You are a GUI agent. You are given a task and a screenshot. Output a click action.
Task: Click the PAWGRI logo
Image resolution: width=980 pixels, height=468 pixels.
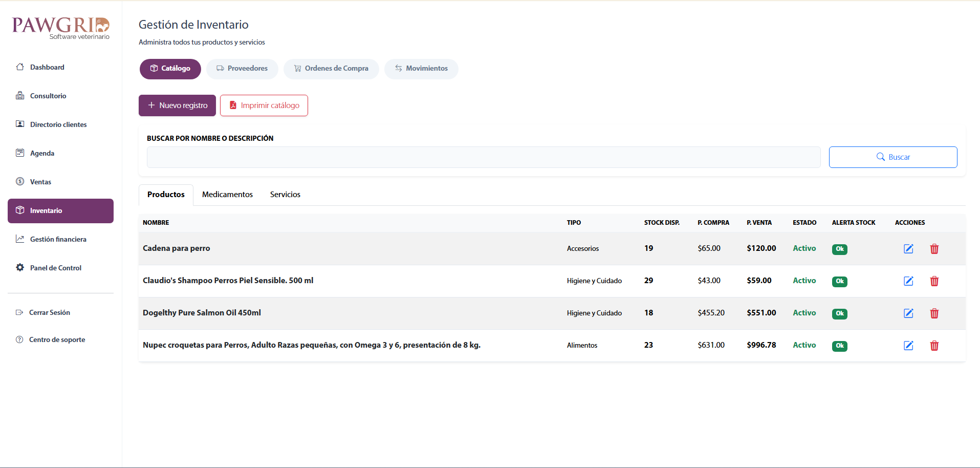pyautogui.click(x=60, y=28)
